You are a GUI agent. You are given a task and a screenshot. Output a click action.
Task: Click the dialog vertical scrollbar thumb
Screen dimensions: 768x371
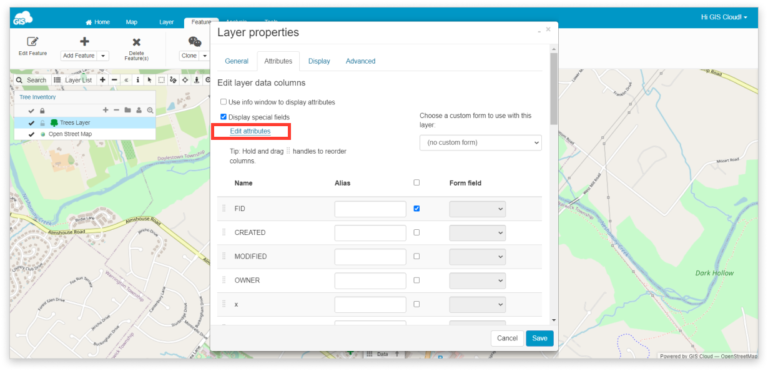pyautogui.click(x=553, y=88)
